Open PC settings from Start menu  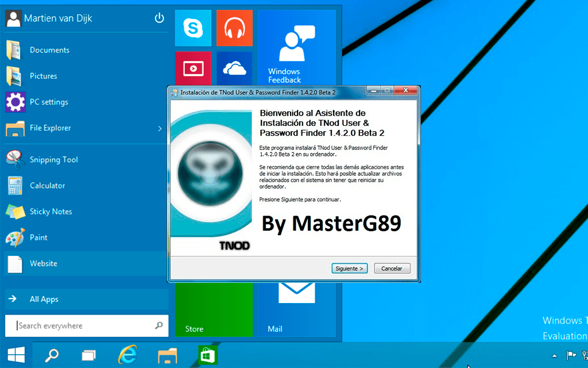click(86, 102)
